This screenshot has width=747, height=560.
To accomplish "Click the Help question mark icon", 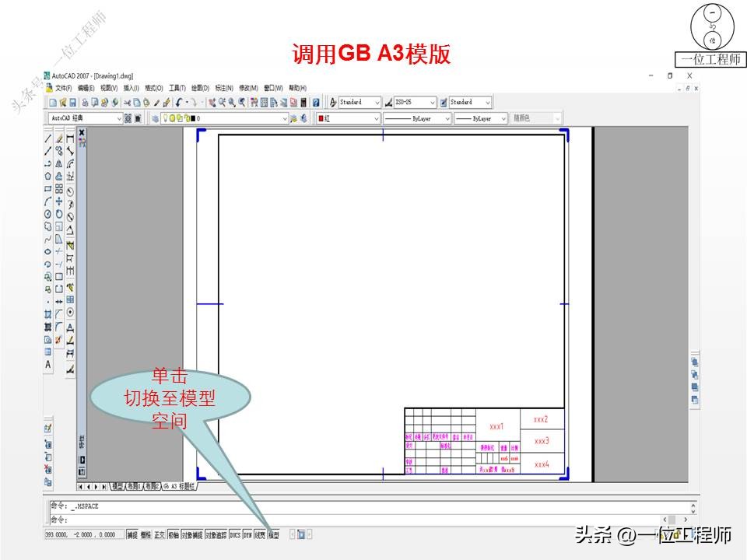I will pos(315,102).
